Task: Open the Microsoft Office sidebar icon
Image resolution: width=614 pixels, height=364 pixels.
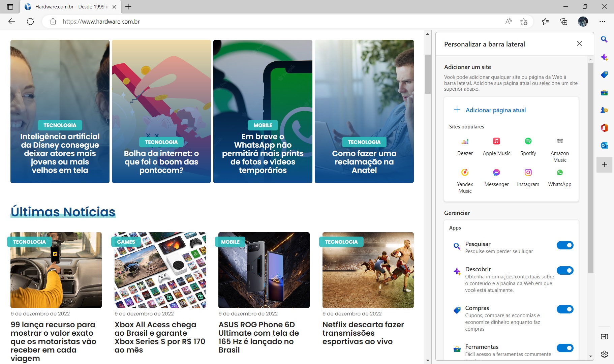Action: tap(604, 128)
